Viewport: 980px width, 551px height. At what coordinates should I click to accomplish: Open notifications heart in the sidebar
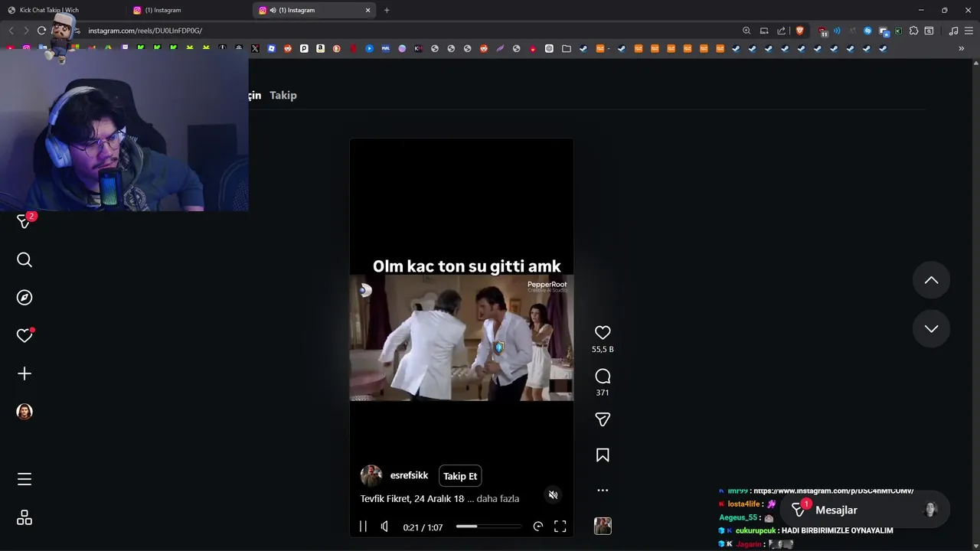(24, 335)
